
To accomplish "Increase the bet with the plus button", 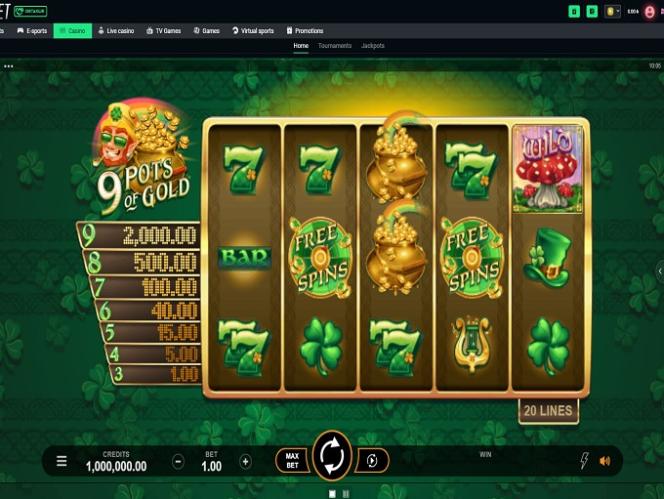I will 245,461.
